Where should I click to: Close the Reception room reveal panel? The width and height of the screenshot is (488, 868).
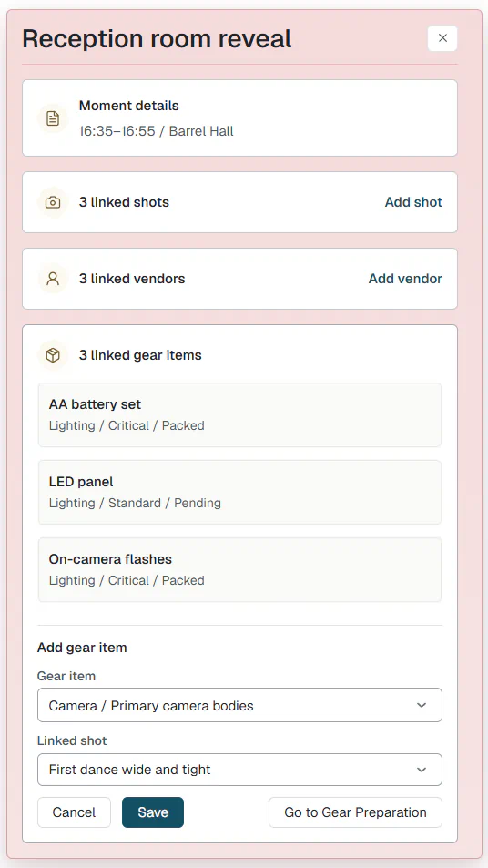coord(442,38)
